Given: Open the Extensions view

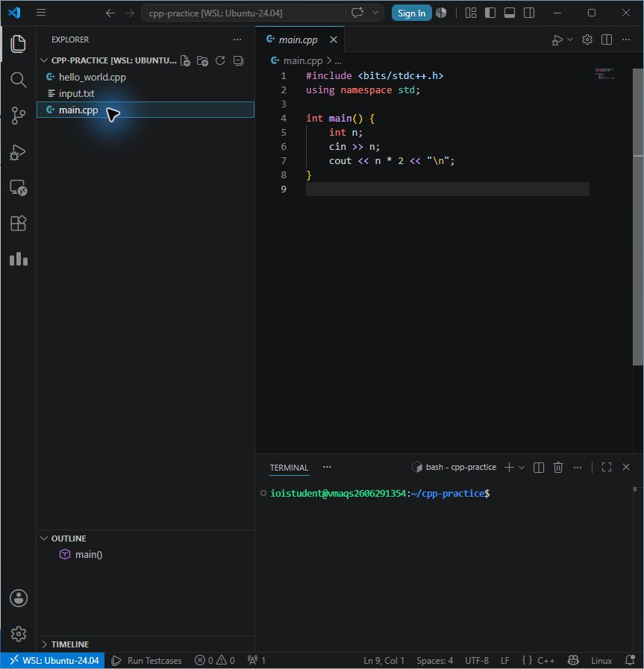Looking at the screenshot, I should click(x=18, y=223).
